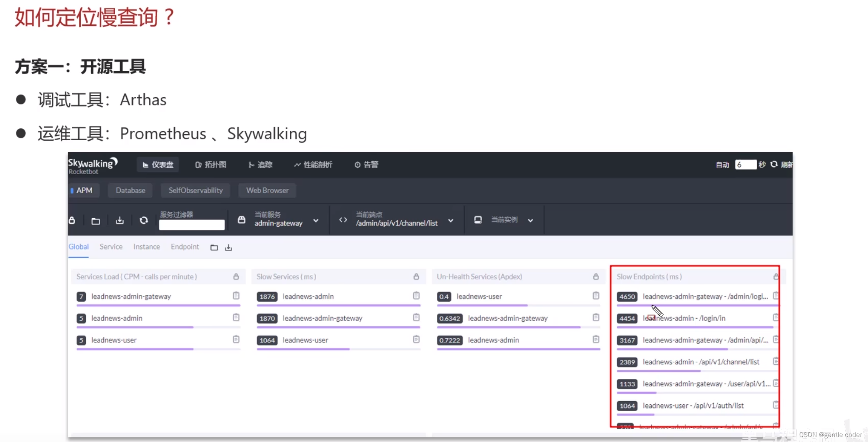
Task: Click the SelfObservability button
Action: [x=195, y=190]
